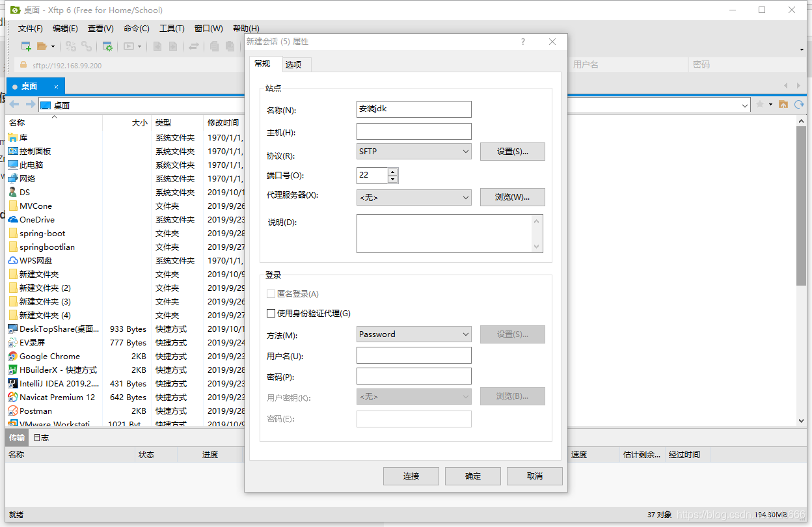Select the Postman shortcut icon
This screenshot has height=527, width=812.
pyautogui.click(x=12, y=411)
